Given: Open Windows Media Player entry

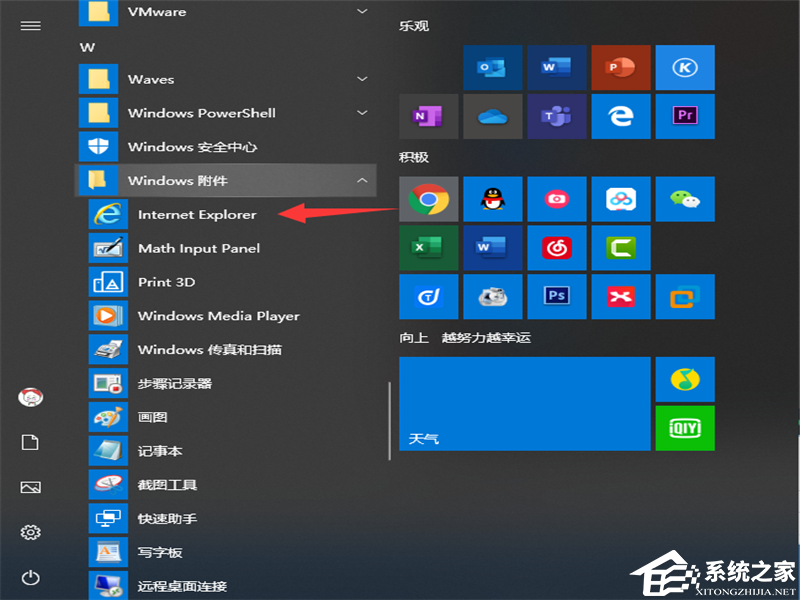Looking at the screenshot, I should tap(218, 316).
